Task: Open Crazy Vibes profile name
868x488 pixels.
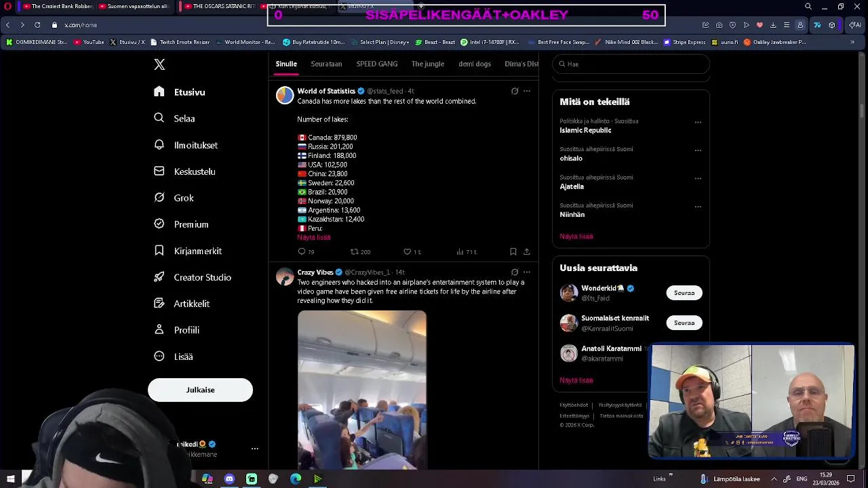Action: pyautogui.click(x=315, y=272)
